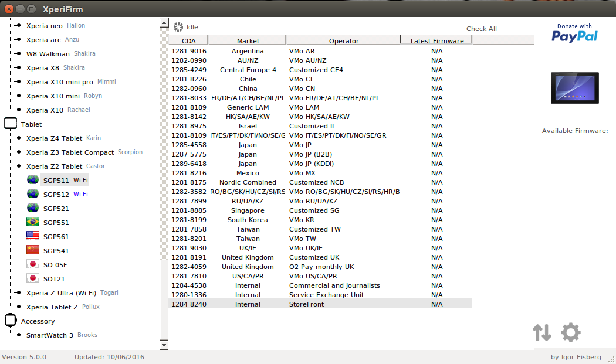Select the Xperia X8 tree item
The image size is (616, 364).
(x=55, y=67)
